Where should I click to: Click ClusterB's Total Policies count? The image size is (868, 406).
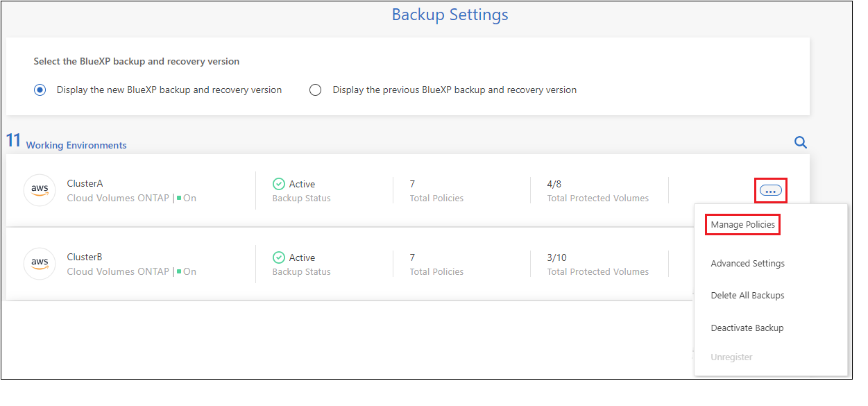[x=412, y=257]
